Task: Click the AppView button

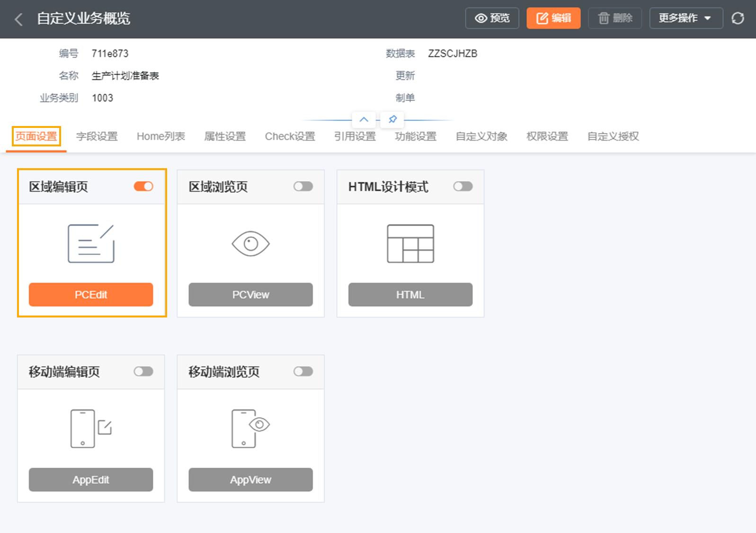Action: [x=250, y=479]
